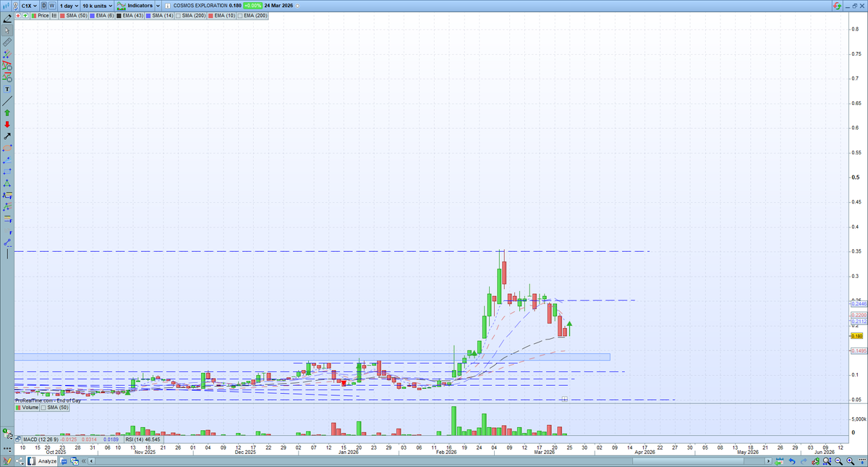Click the red marker icon beside Price

[18, 15]
